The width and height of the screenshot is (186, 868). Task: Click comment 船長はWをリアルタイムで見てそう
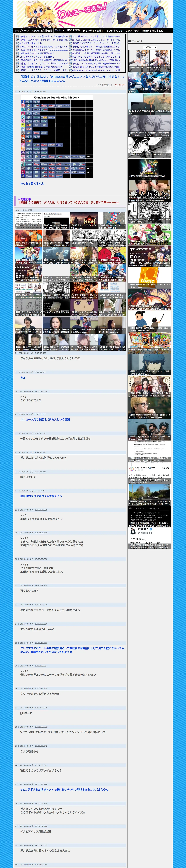[x=41, y=496]
